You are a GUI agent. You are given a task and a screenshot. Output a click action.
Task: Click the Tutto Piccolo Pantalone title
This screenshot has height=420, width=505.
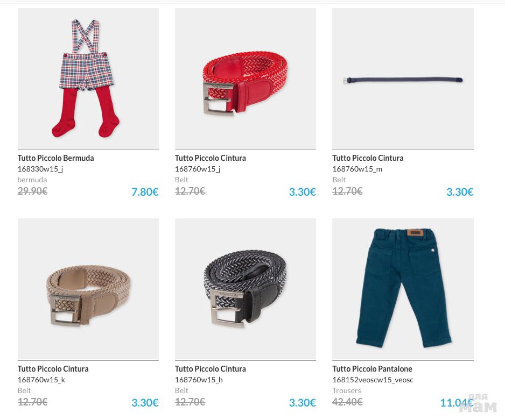[x=373, y=368]
